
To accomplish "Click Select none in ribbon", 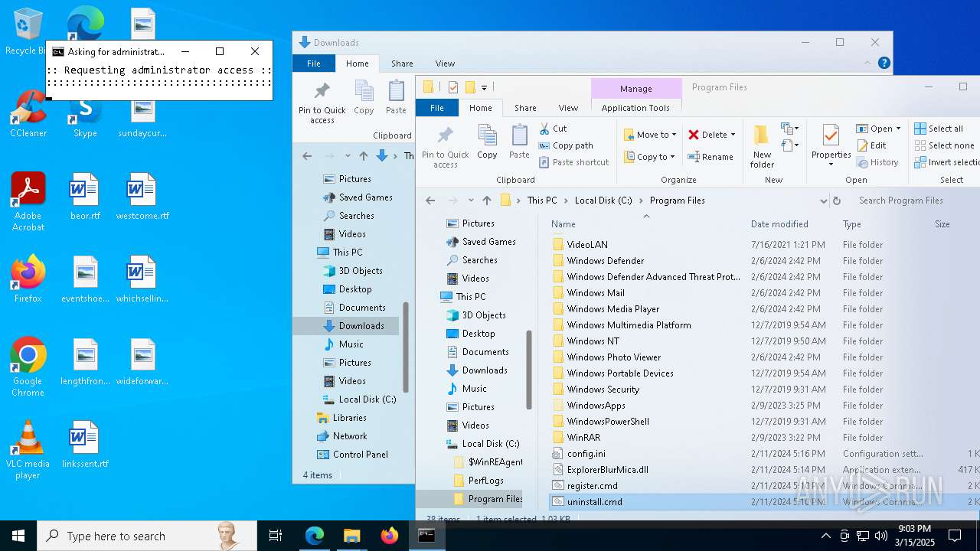I will tap(944, 145).
